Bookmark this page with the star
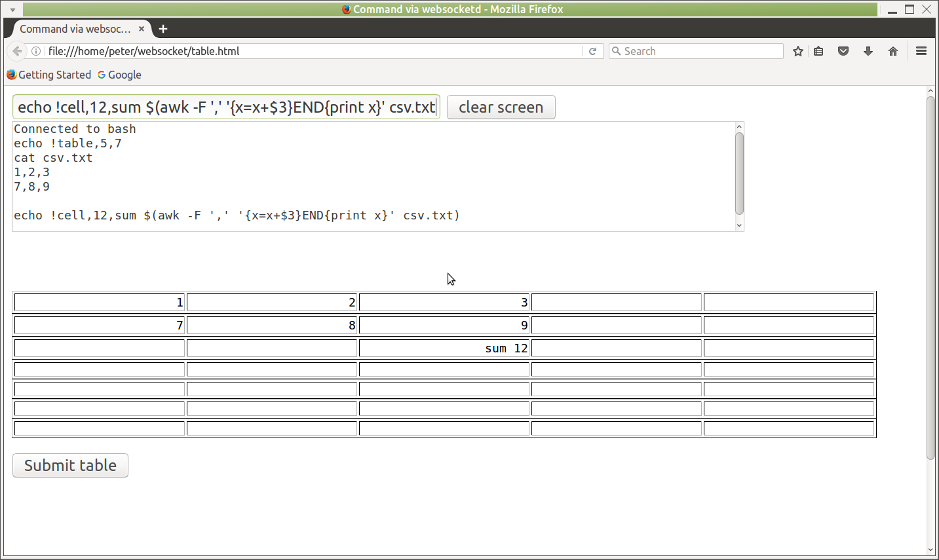 point(797,50)
